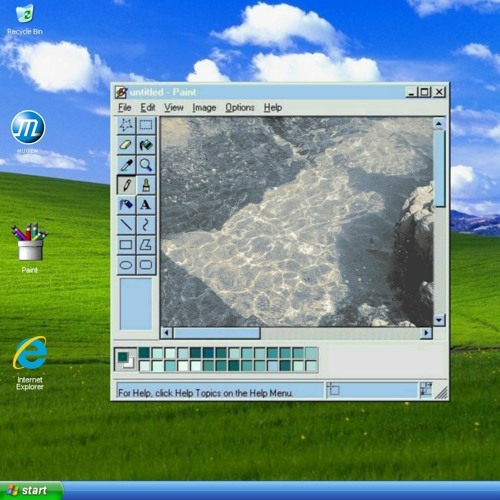Viewport: 500px width, 500px height.
Task: Click the window resize grip corner
Action: tap(441, 393)
